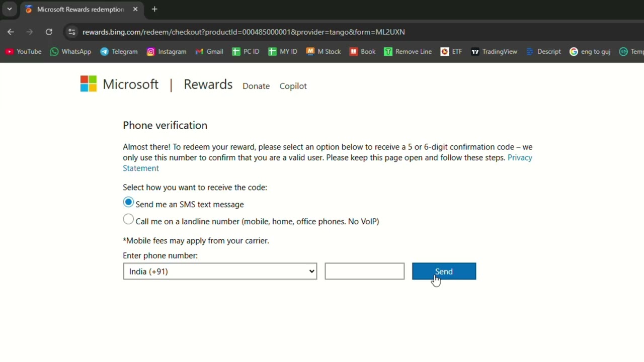This screenshot has width=644, height=362.
Task: Open the eng to guj bookmark
Action: click(590, 52)
